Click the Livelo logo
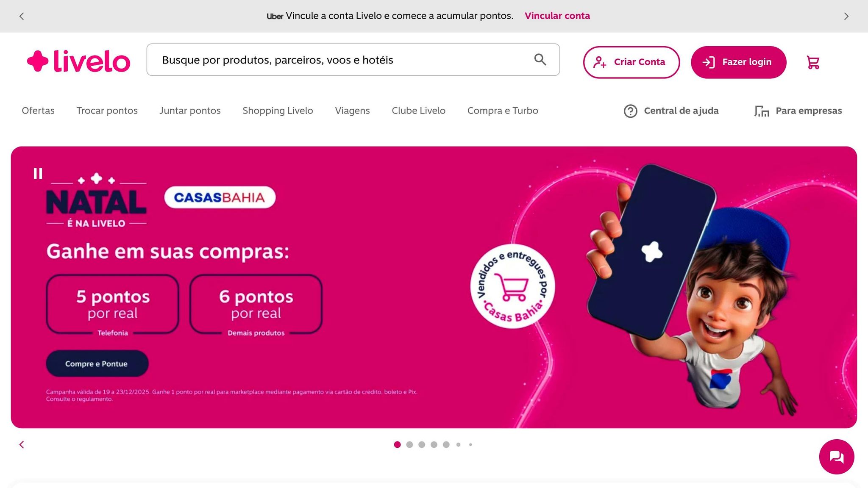 pos(78,61)
